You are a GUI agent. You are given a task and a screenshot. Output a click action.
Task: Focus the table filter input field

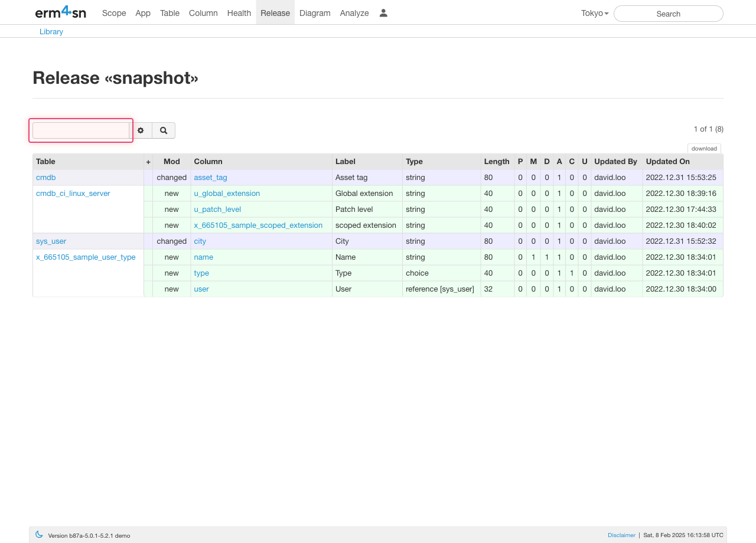click(81, 130)
